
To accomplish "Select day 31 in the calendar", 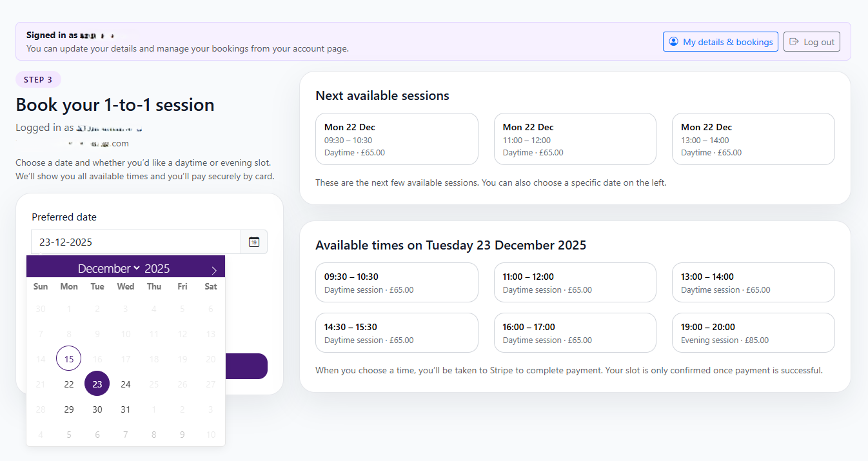I will 125,409.
